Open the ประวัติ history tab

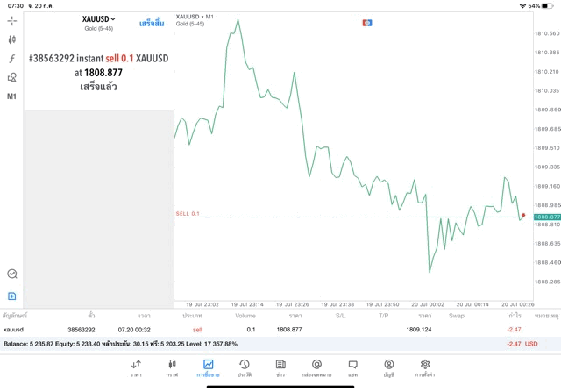pyautogui.click(x=244, y=368)
